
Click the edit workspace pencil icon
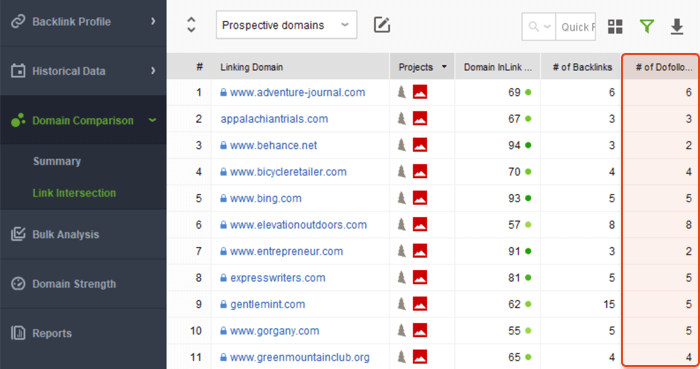(x=382, y=25)
